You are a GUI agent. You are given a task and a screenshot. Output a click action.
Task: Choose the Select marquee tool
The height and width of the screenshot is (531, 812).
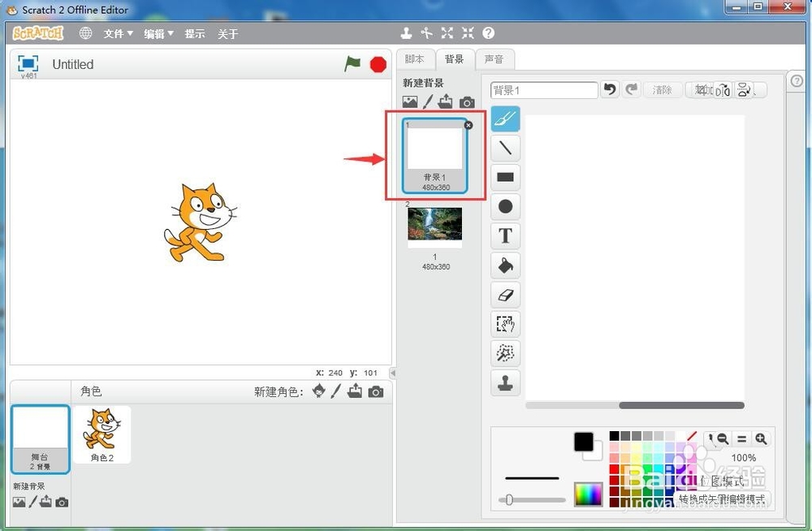click(505, 324)
